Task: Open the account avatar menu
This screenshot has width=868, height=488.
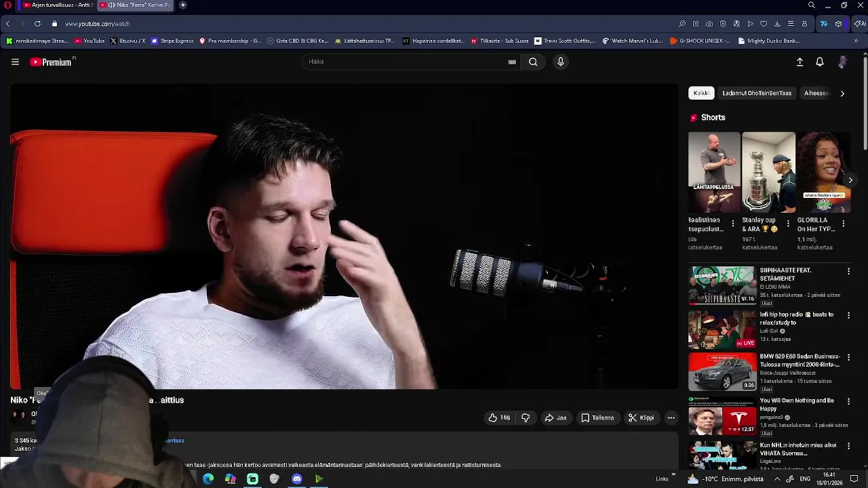Action: coord(842,62)
